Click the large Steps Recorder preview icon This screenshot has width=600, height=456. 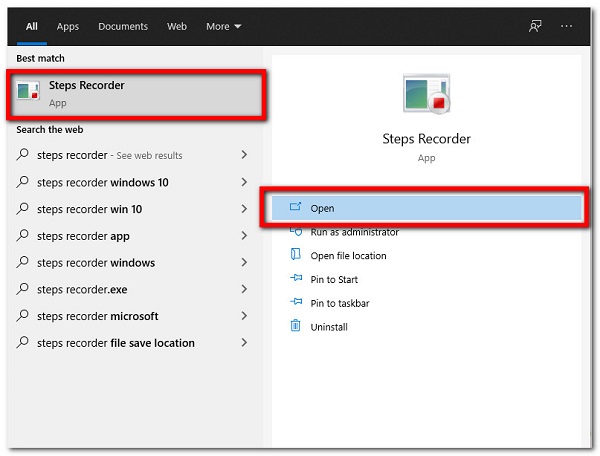[x=426, y=94]
